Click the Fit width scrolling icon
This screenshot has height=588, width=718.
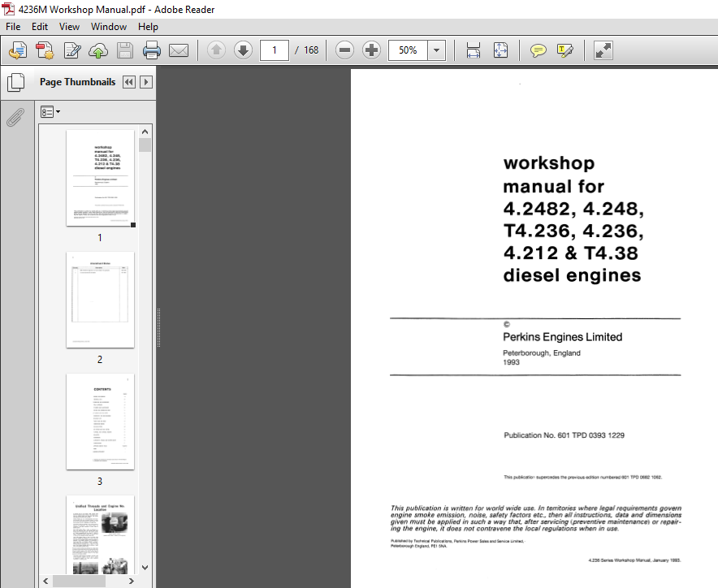(x=474, y=50)
